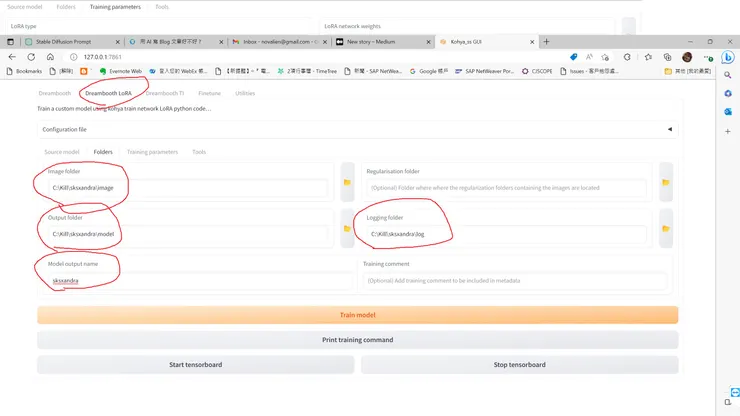Focus the Model output name field
The width and height of the screenshot is (740, 416).
click(x=200, y=280)
